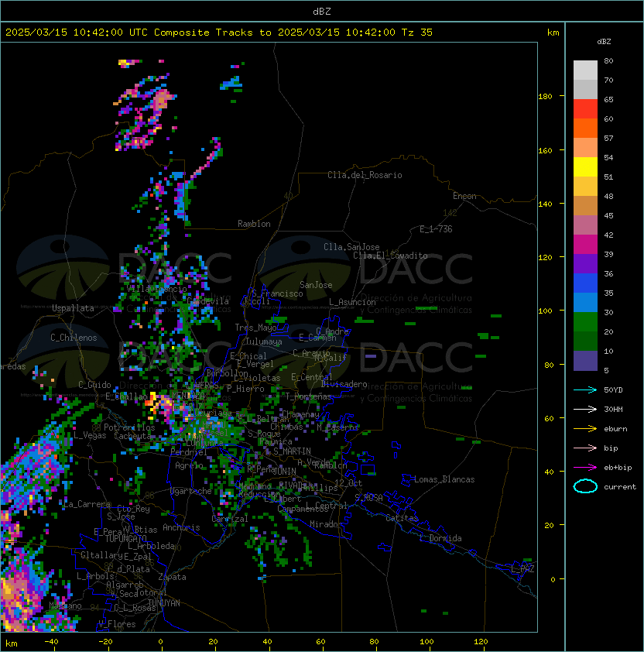
Task: Click the 80 dBZ light gray swatch
Action: point(585,70)
